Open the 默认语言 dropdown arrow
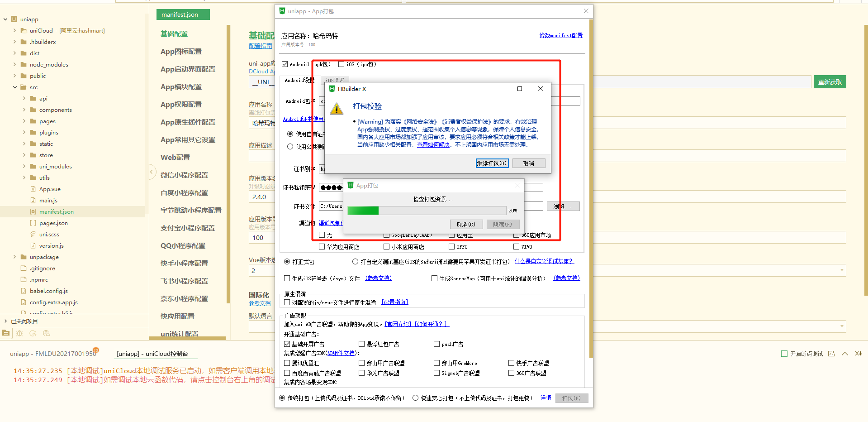Viewport: 868px width, 422px height. (842, 326)
